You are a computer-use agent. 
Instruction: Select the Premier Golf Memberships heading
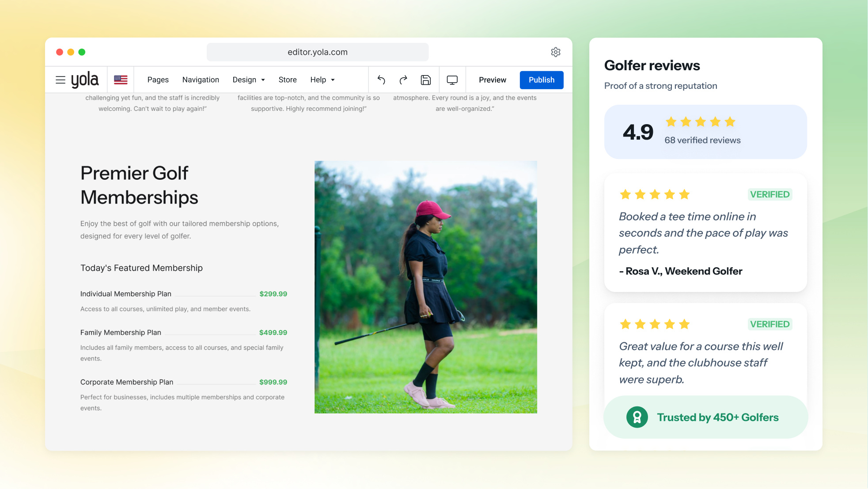click(x=139, y=185)
